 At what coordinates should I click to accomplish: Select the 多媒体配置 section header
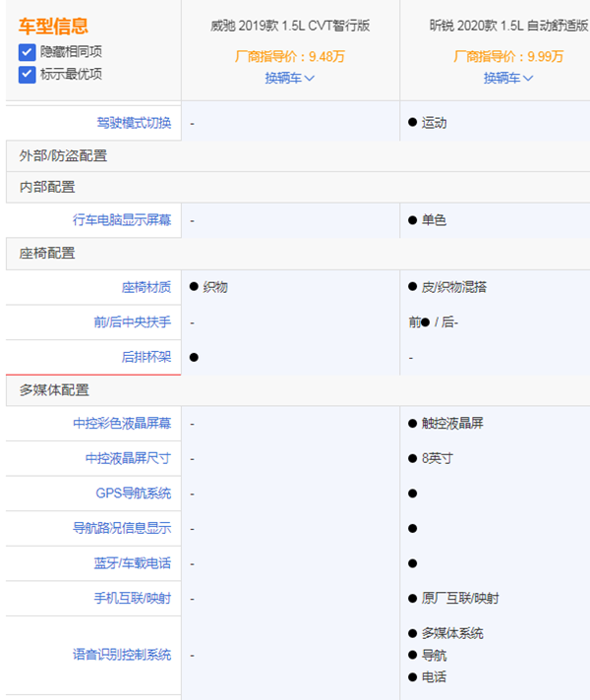point(56,390)
